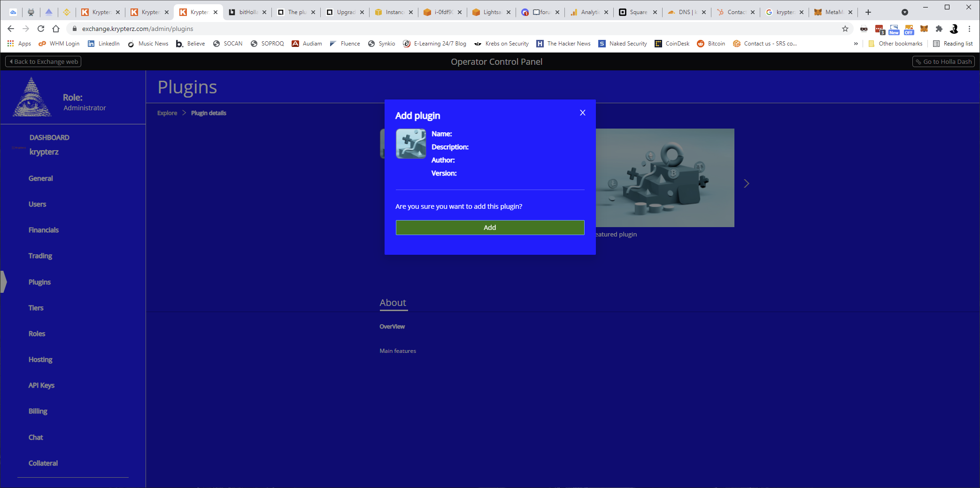
Task: Open the MetaMask fox extension
Action: 924,29
